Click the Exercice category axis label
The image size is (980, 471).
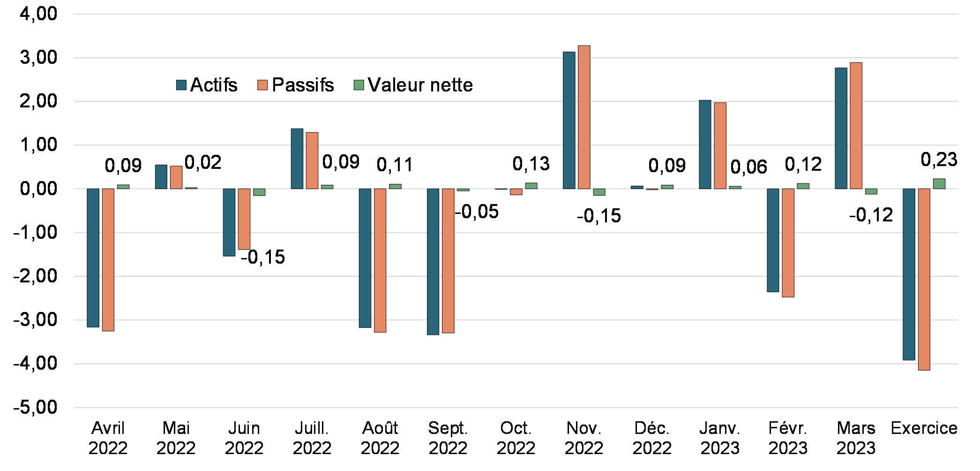click(x=924, y=428)
